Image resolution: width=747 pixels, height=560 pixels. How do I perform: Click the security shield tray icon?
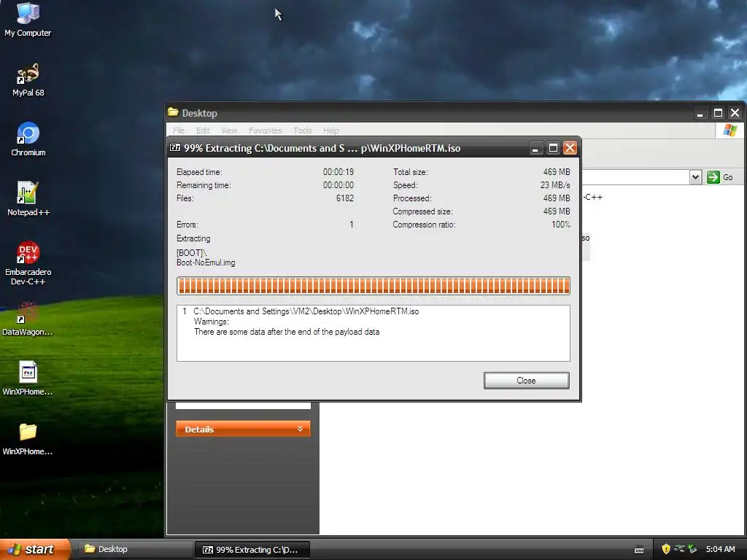coord(666,549)
